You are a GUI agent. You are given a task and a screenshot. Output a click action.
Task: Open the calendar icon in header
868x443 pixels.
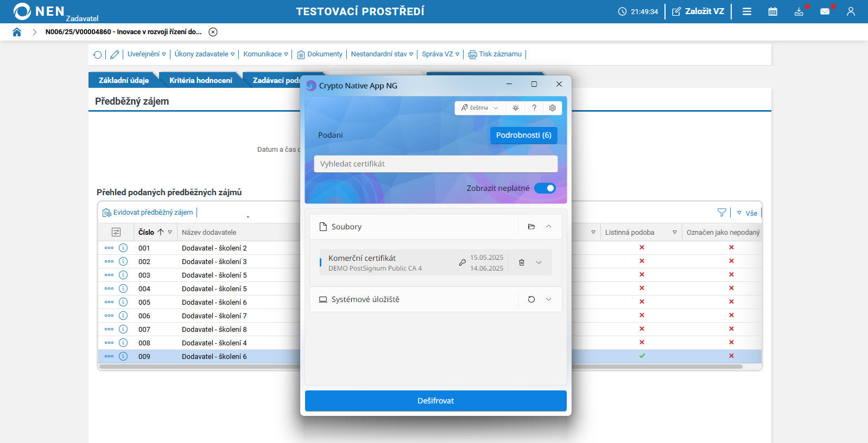773,11
